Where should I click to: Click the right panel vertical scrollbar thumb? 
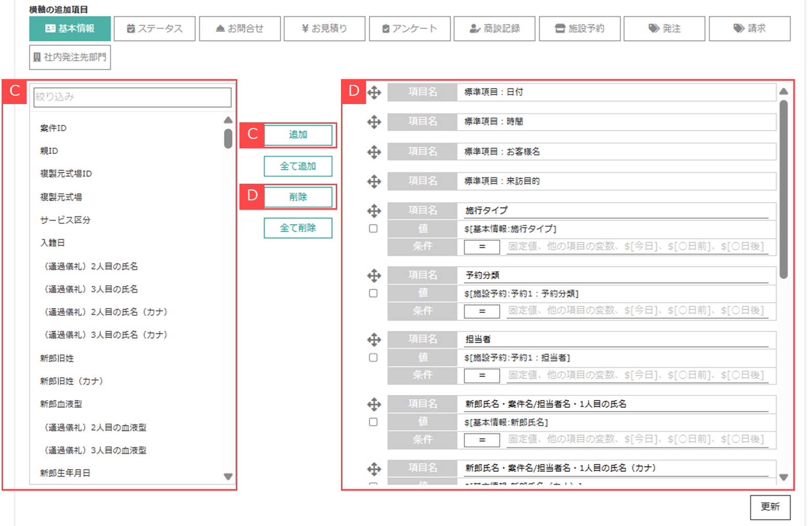pyautogui.click(x=783, y=189)
